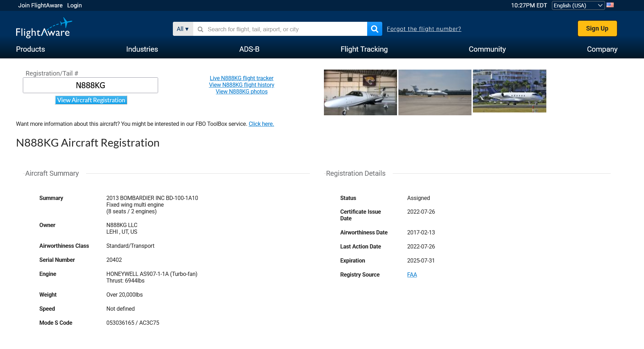Image resolution: width=644 pixels, height=349 pixels.
Task: Open the Company menu
Action: (602, 49)
